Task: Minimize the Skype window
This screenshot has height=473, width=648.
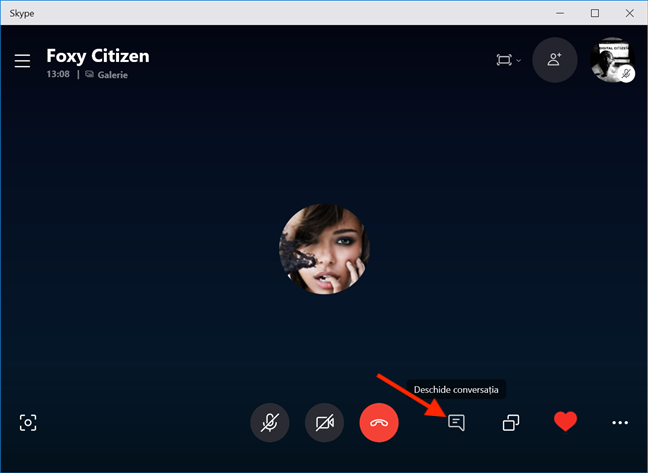Action: [560, 13]
